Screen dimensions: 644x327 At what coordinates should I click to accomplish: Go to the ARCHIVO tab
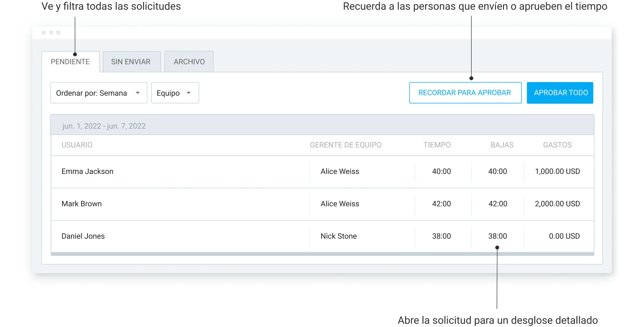click(x=189, y=62)
